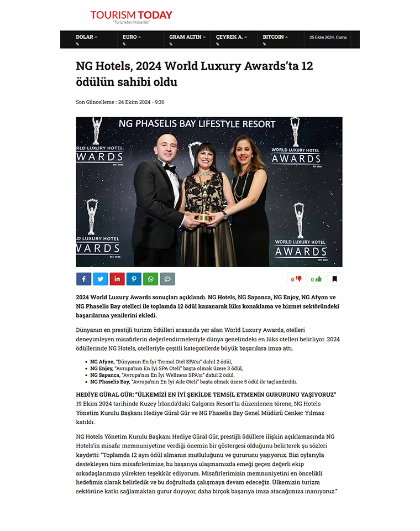Bookmark this article
The width and height of the screenshot is (420, 531).
[x=334, y=279]
